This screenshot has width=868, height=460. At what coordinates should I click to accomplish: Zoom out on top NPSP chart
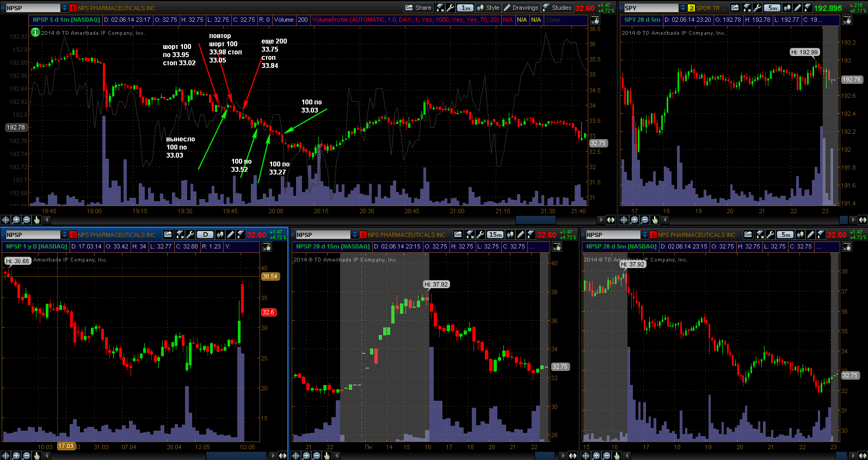26,220
